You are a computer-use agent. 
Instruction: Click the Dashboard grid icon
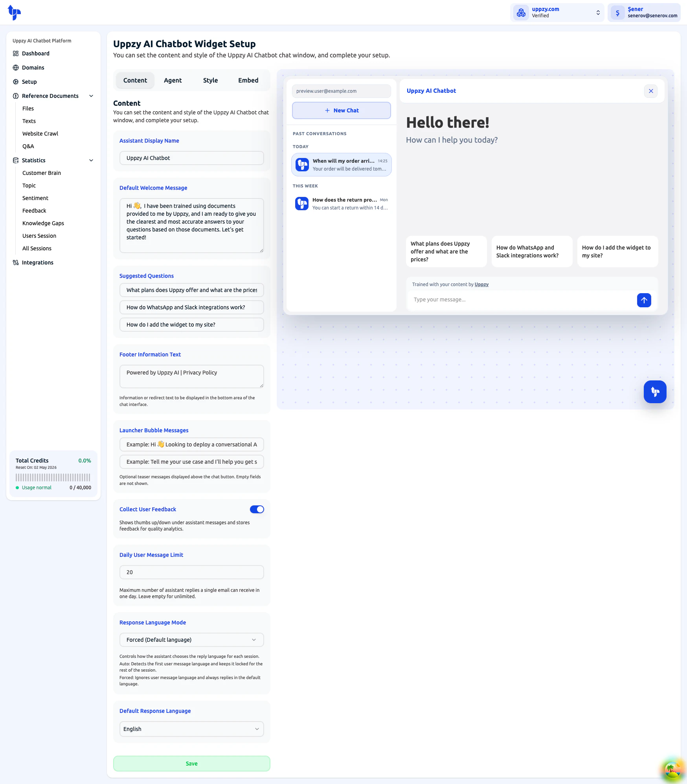pyautogui.click(x=16, y=53)
